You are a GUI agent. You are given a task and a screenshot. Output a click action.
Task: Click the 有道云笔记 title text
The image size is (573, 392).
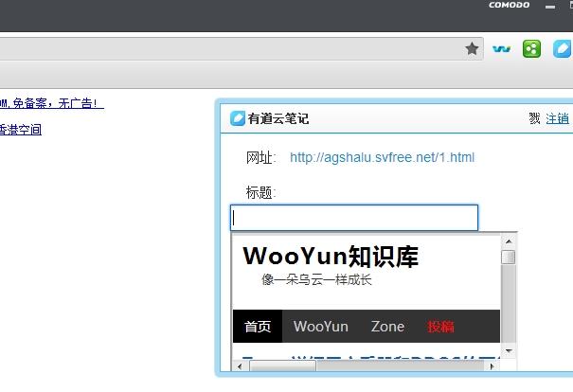278,118
